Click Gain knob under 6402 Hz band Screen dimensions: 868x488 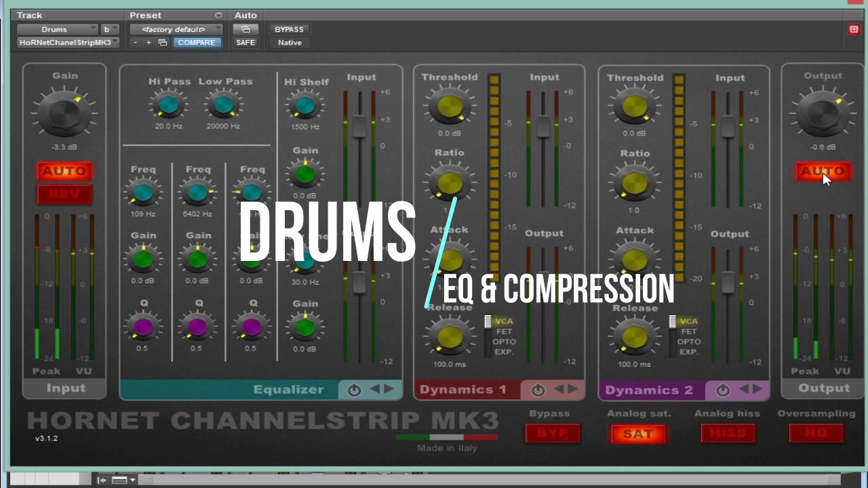pyautogui.click(x=197, y=259)
